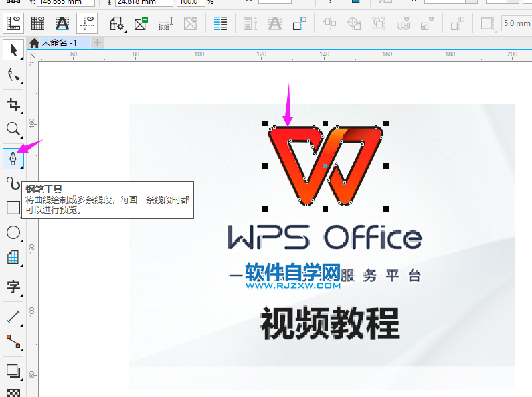Select the Crop tool

[13, 104]
